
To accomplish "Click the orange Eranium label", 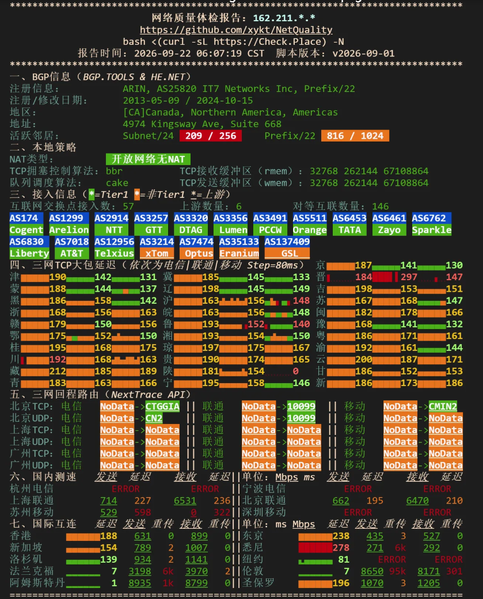I will 239,253.
